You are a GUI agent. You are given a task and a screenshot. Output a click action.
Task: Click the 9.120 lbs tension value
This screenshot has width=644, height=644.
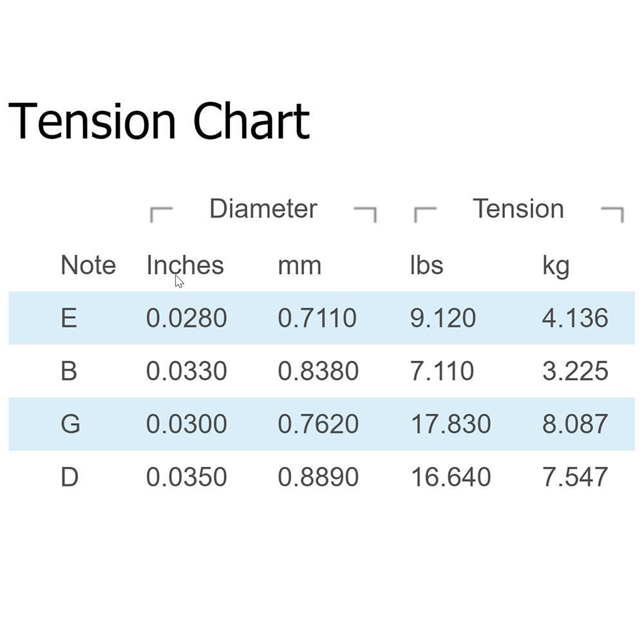pyautogui.click(x=443, y=318)
